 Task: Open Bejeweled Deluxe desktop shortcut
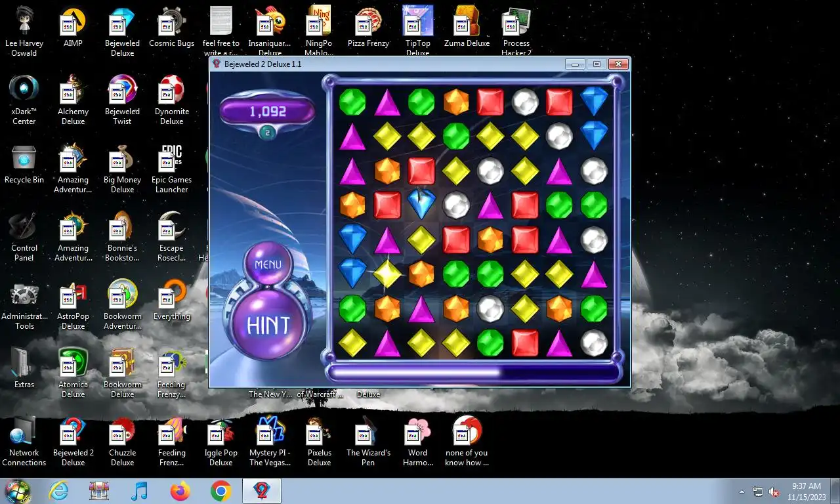122,31
